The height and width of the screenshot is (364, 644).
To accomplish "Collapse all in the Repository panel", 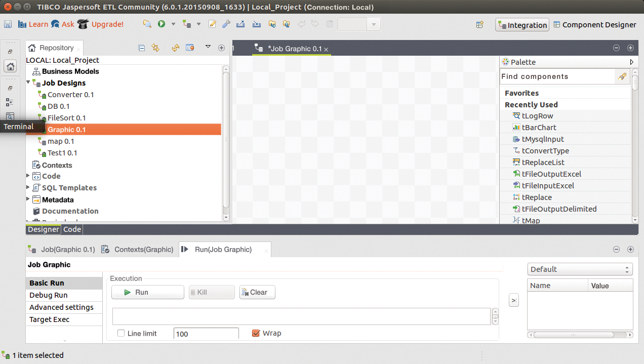I will click(x=142, y=48).
